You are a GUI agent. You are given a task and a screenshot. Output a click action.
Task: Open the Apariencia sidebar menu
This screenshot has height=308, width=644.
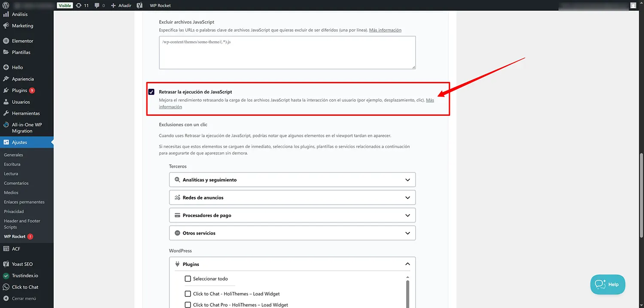(x=23, y=79)
